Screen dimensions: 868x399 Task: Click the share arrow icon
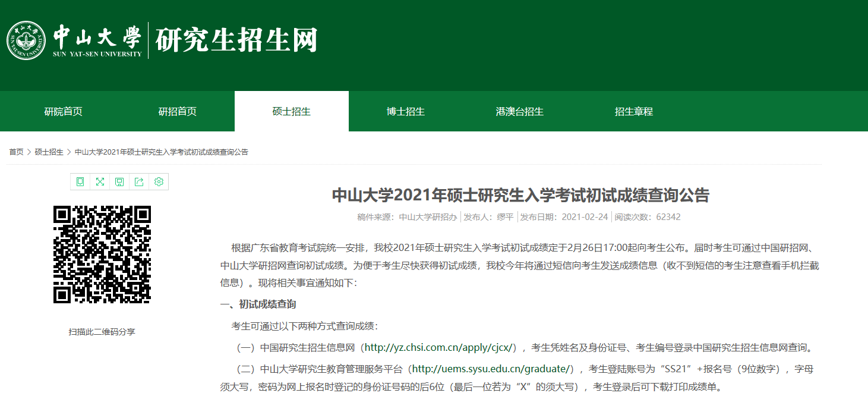tap(139, 182)
